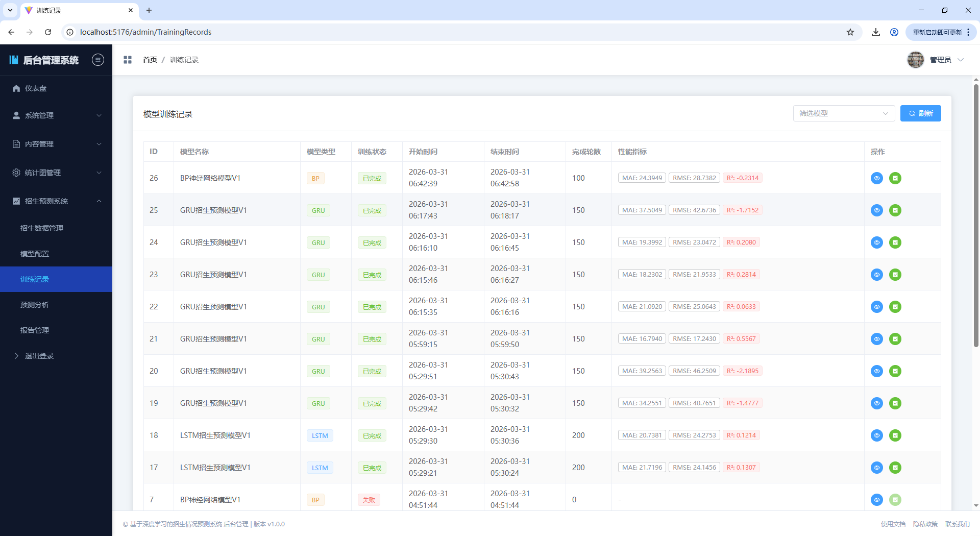View details of failed record 7 eye icon
980x536 pixels.
(876, 500)
